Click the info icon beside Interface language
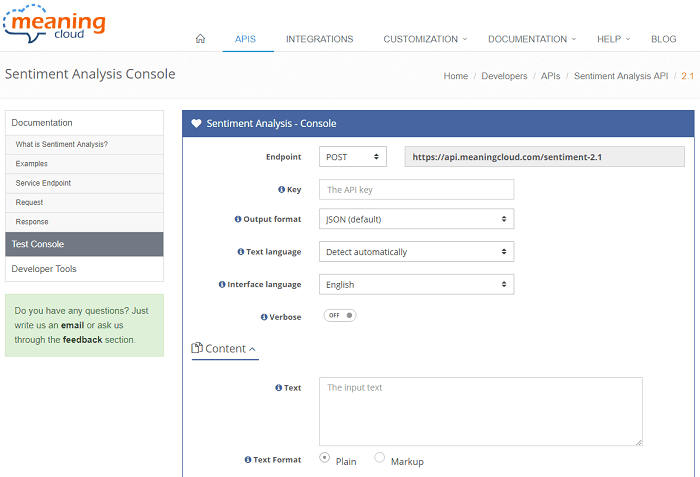 222,284
